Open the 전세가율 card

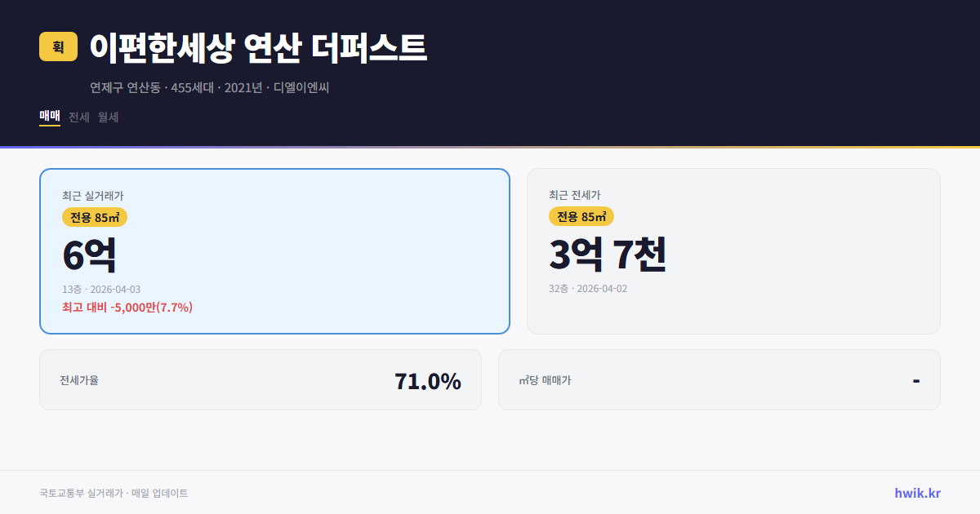pyautogui.click(x=261, y=379)
